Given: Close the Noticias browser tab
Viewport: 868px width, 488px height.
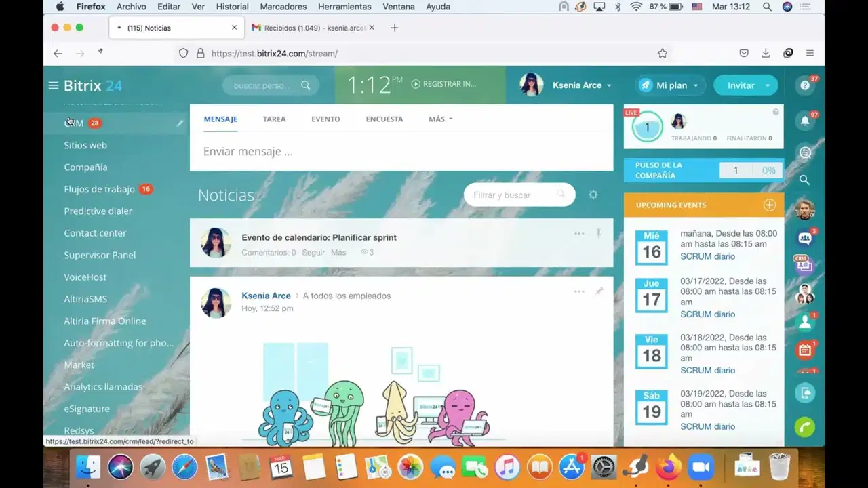Looking at the screenshot, I should point(234,28).
